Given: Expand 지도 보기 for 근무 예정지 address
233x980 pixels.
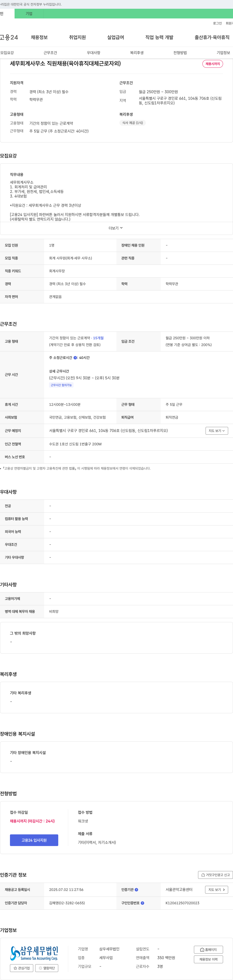Looking at the screenshot, I should (217, 431).
